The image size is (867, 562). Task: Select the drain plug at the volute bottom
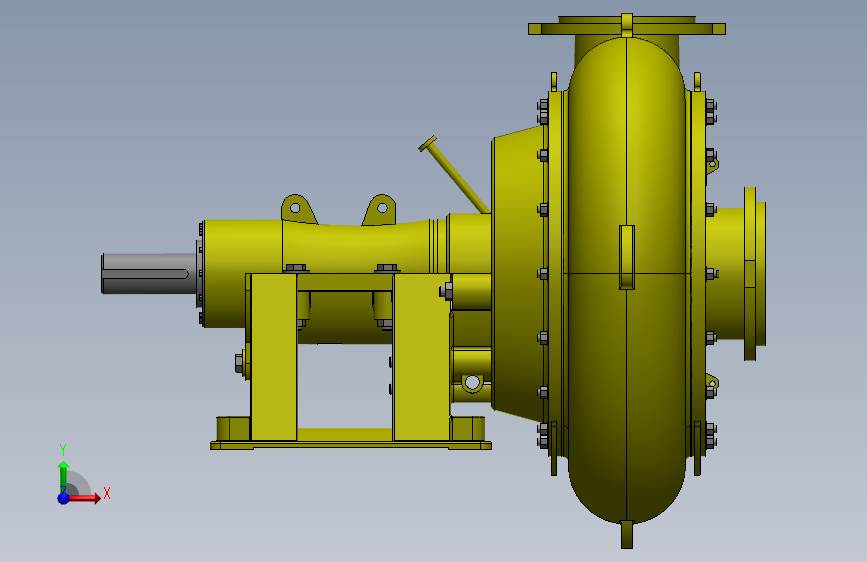coord(626,534)
